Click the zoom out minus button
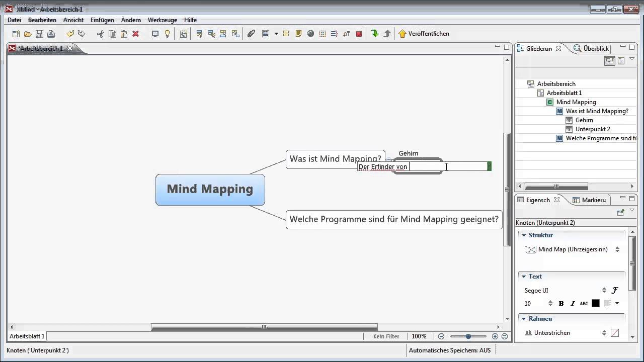644x362 pixels. pyautogui.click(x=441, y=336)
